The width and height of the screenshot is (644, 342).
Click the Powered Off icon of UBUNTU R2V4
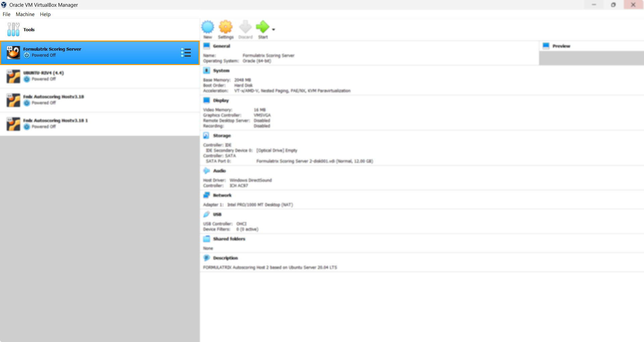pyautogui.click(x=27, y=79)
